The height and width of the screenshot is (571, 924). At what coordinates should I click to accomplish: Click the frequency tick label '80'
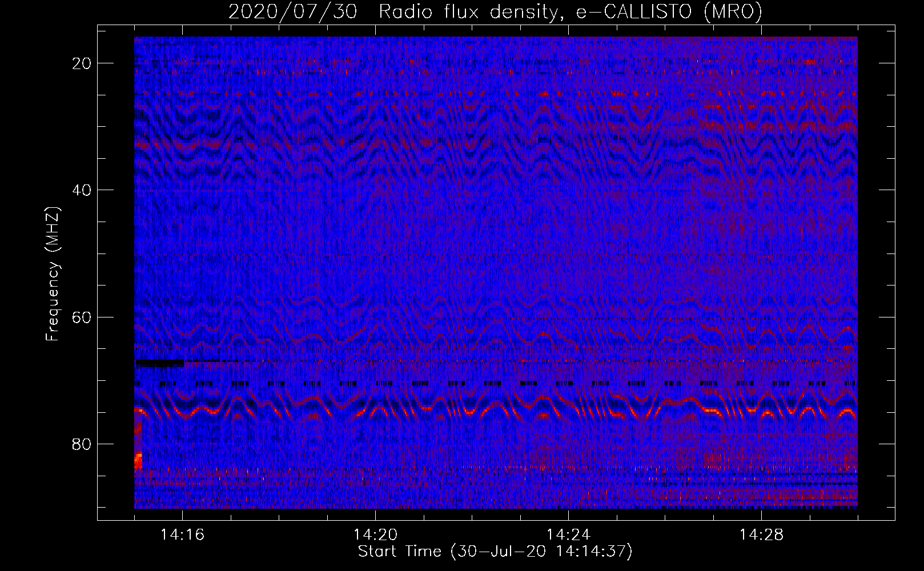[82, 444]
